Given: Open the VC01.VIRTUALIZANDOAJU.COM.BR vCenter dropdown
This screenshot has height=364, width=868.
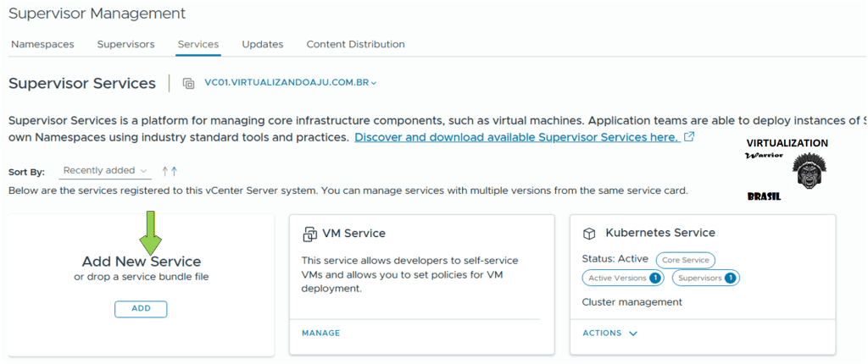Looking at the screenshot, I should click(290, 83).
